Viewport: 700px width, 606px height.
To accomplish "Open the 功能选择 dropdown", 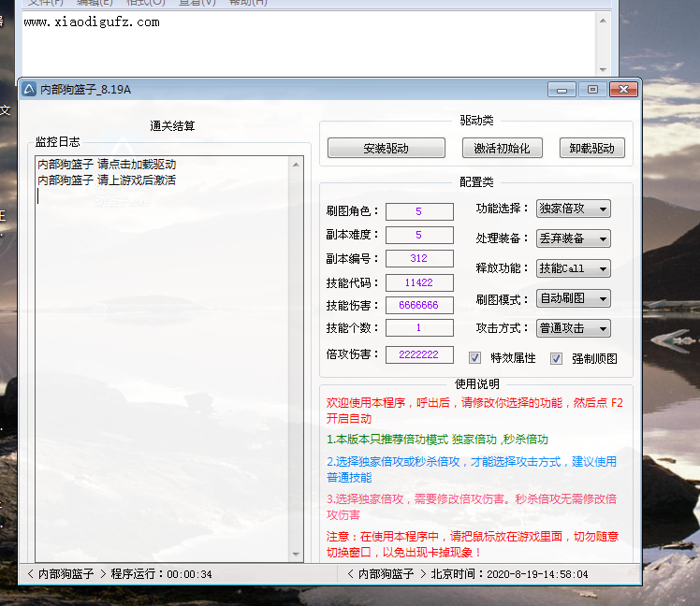I will 574,209.
